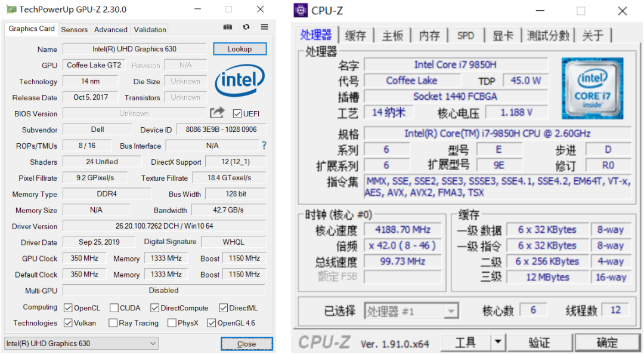Click the 倍频 x 42.0 multiplier value

click(x=402, y=245)
